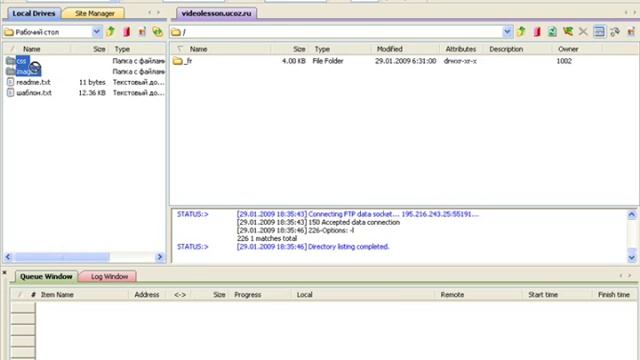Close the bottom queue pane with small x

4,272
